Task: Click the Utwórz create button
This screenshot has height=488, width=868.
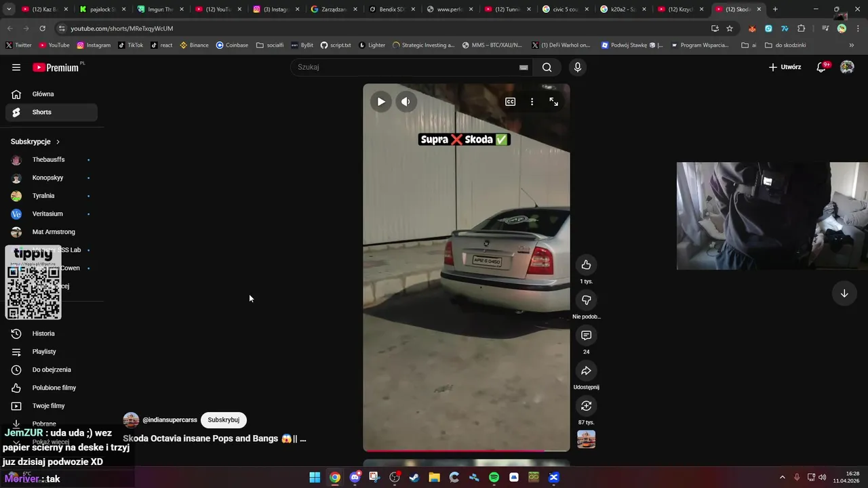Action: point(785,67)
